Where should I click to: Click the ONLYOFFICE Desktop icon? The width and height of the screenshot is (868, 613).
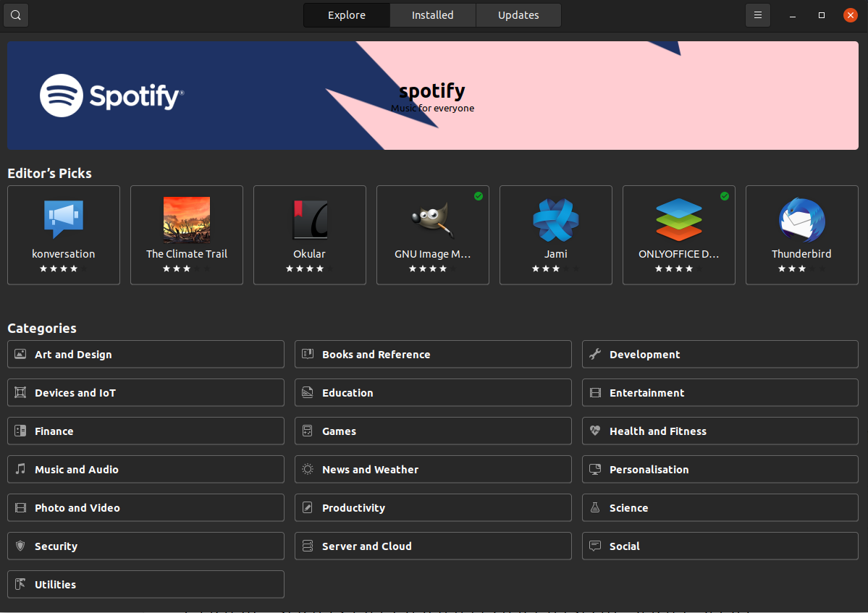678,219
